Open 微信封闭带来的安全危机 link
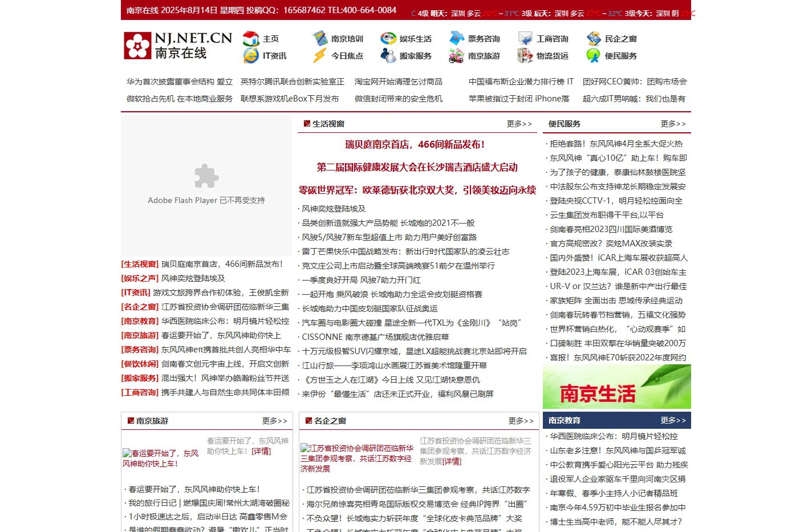 click(399, 99)
